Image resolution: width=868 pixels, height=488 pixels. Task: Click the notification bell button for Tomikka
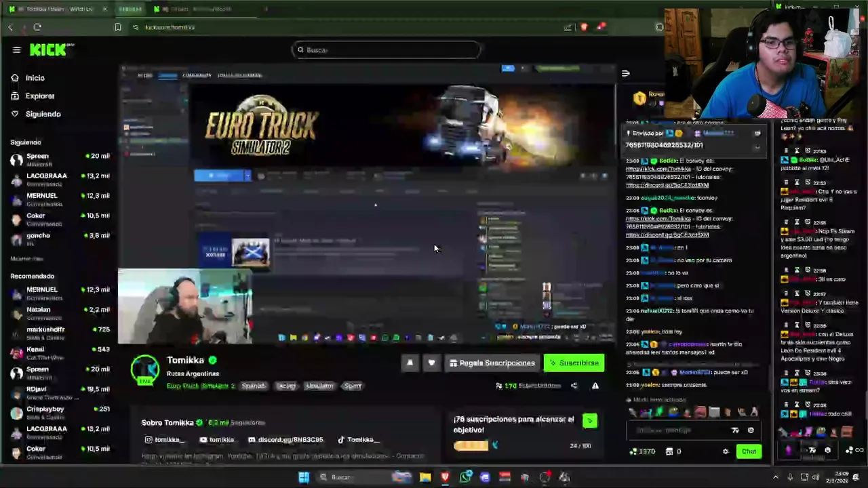(410, 363)
